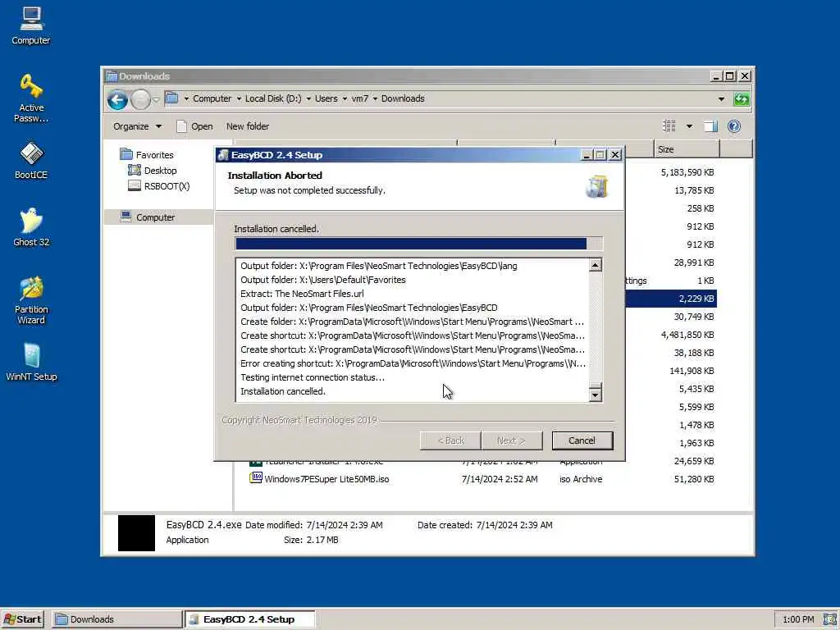Expand the Users breadcrumb arrow
Image resolution: width=840 pixels, height=630 pixels.
click(345, 99)
